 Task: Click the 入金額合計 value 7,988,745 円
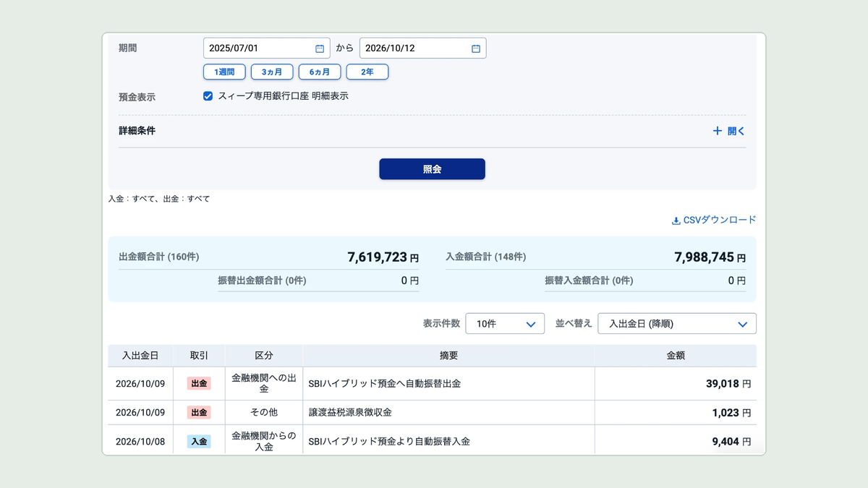coord(710,257)
